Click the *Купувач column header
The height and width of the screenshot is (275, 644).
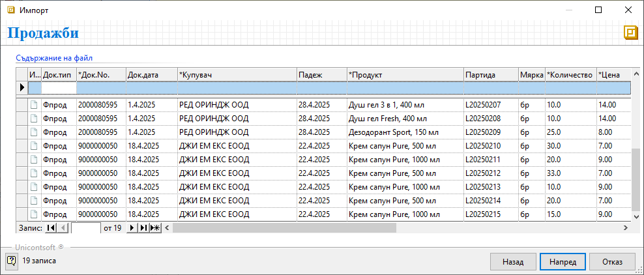237,74
